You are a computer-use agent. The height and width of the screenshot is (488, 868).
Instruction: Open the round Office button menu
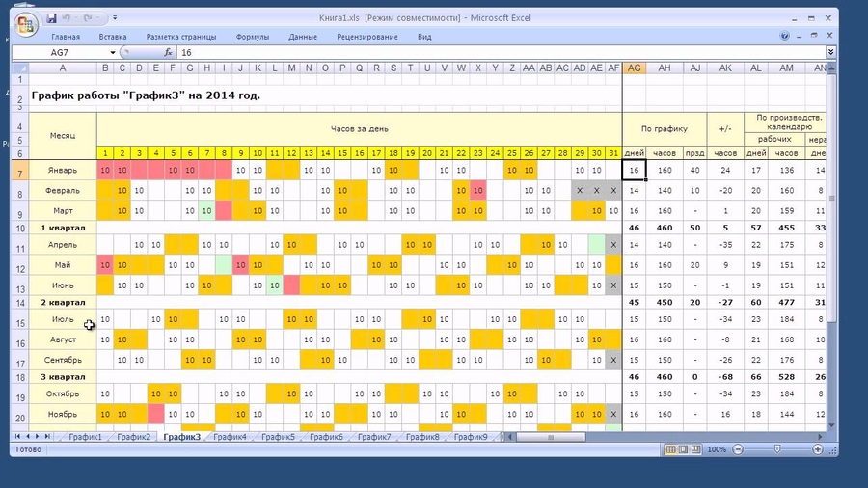coord(24,23)
